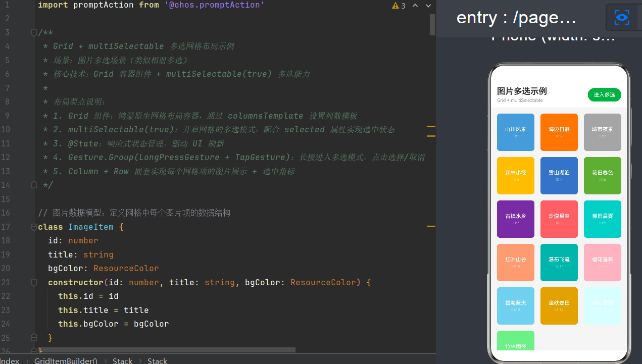Select the 碧海蓝天 sky blue tile
The image size is (642, 364).
(516, 306)
